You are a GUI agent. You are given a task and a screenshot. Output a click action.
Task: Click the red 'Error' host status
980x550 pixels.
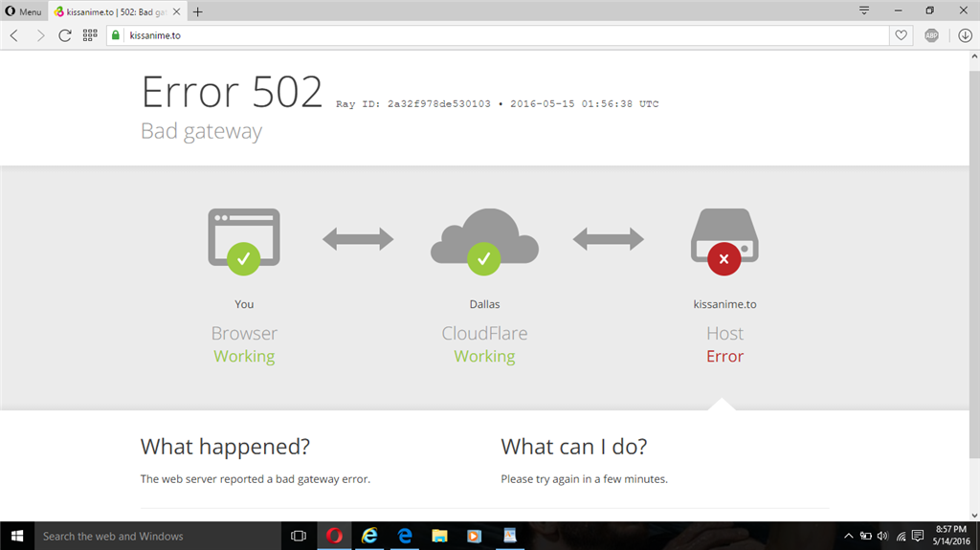[x=725, y=356]
